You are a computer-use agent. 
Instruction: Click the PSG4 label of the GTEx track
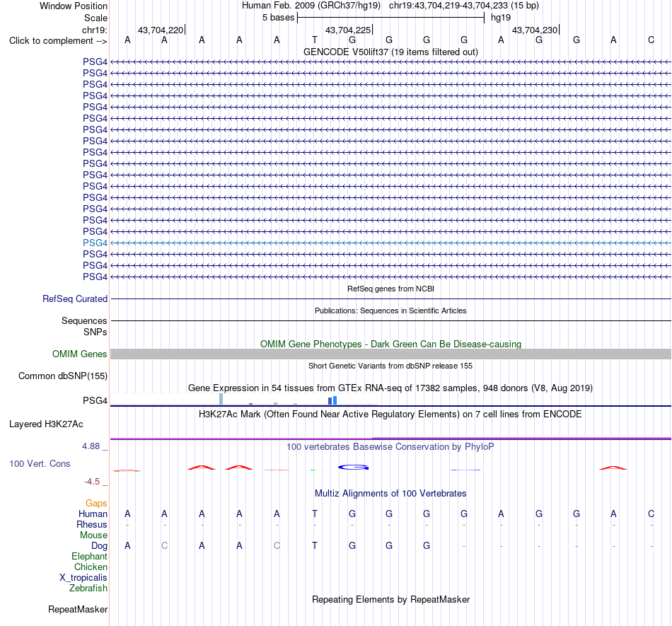point(95,400)
